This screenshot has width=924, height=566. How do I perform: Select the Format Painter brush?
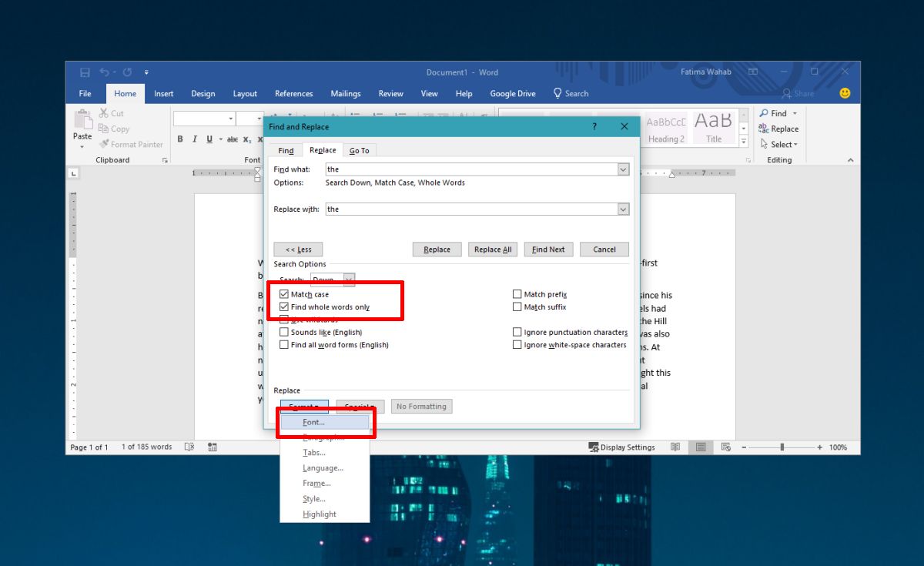104,144
